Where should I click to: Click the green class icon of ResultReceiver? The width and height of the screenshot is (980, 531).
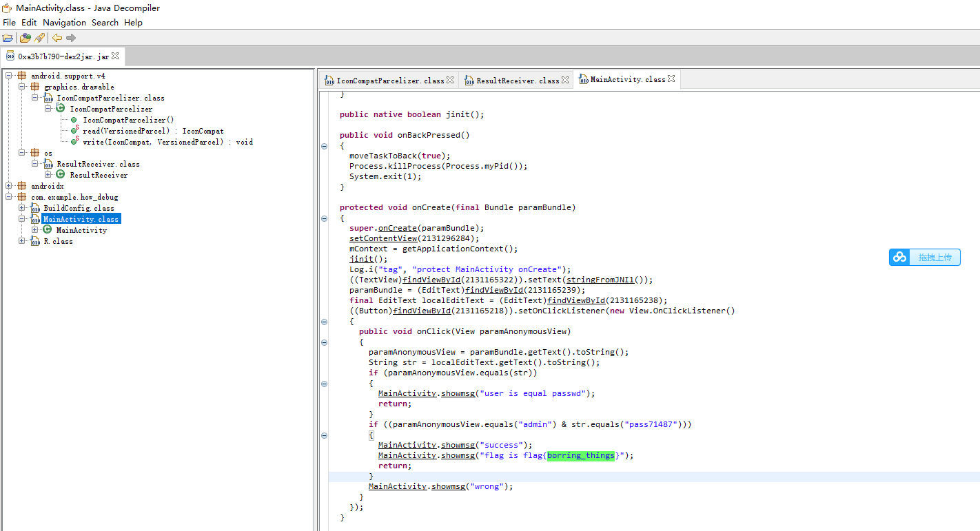pos(61,175)
